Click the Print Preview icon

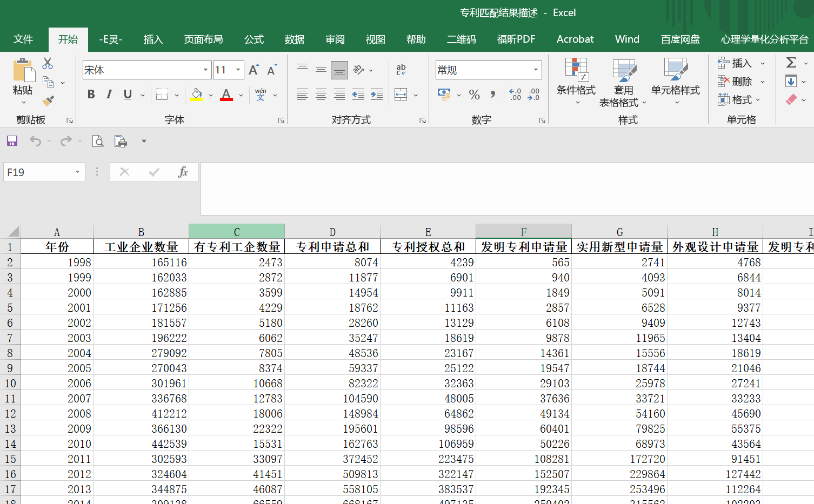[x=98, y=141]
